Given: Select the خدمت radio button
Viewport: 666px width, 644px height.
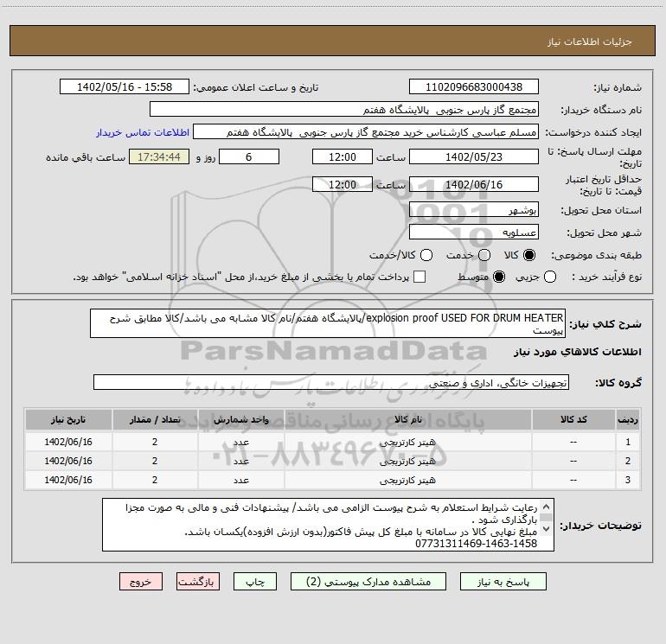Looking at the screenshot, I should (484, 255).
